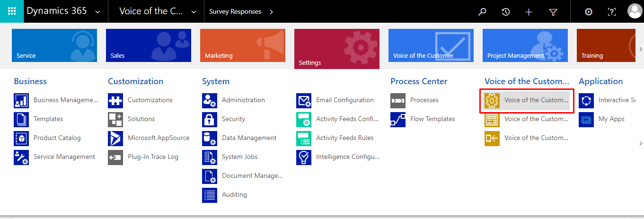Expand the Voice of the C... app dropdown

[x=194, y=12]
